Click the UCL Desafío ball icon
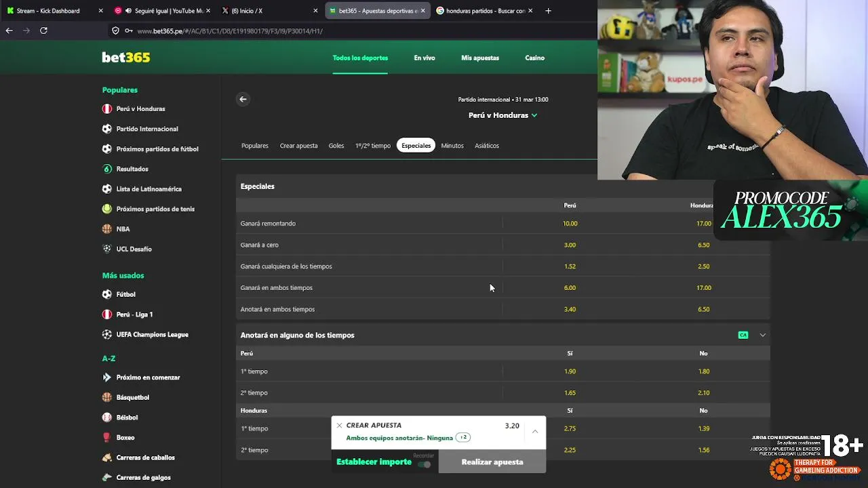This screenshot has width=868, height=488. coord(106,249)
